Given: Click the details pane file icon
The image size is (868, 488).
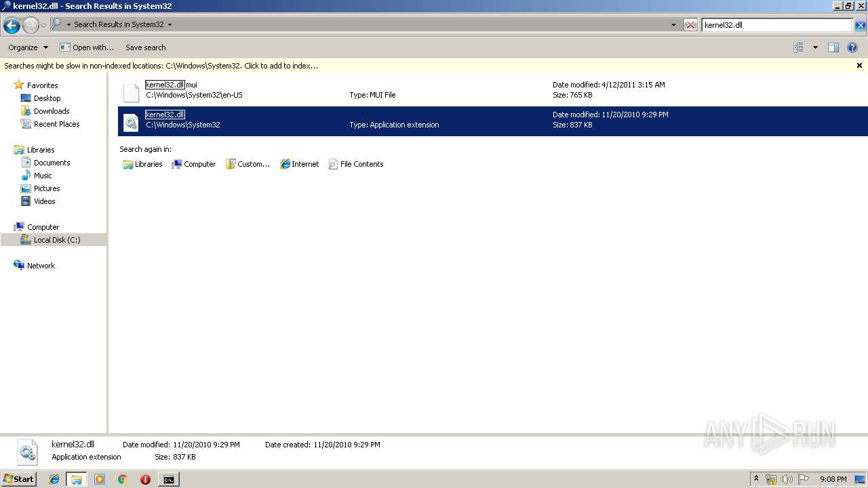Looking at the screenshot, I should 26,451.
